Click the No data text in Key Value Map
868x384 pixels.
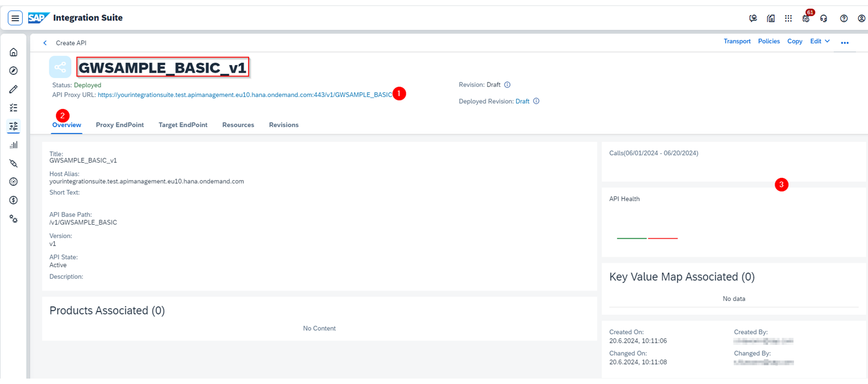[x=734, y=299]
